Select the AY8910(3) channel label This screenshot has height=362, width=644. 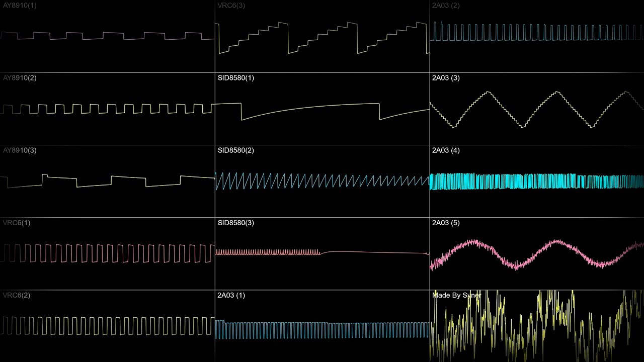coord(20,150)
